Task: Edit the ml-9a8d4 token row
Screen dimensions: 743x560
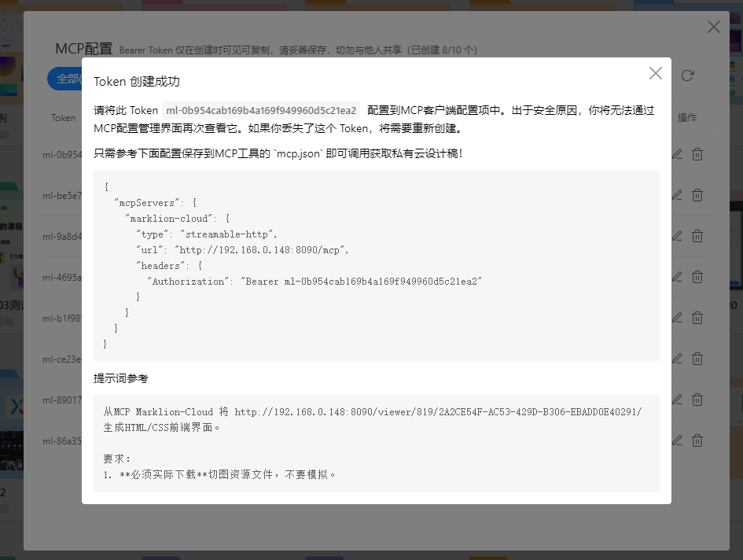Action: tap(677, 236)
